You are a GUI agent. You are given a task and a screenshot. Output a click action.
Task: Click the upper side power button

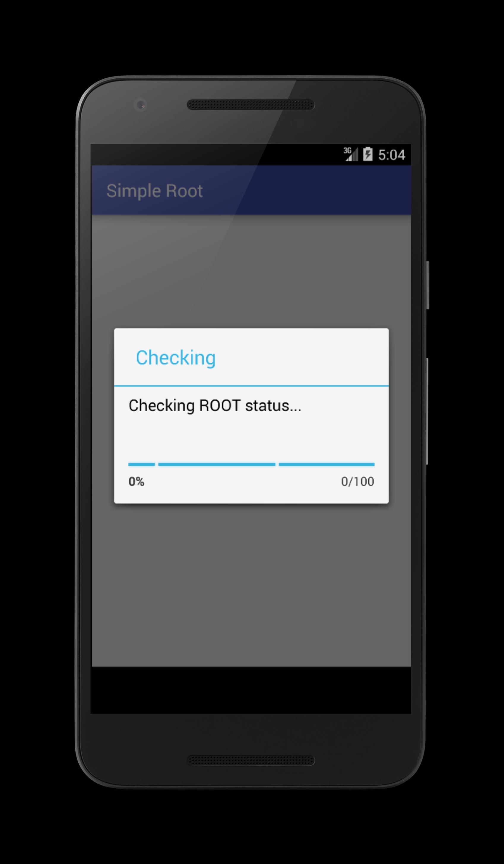click(427, 285)
